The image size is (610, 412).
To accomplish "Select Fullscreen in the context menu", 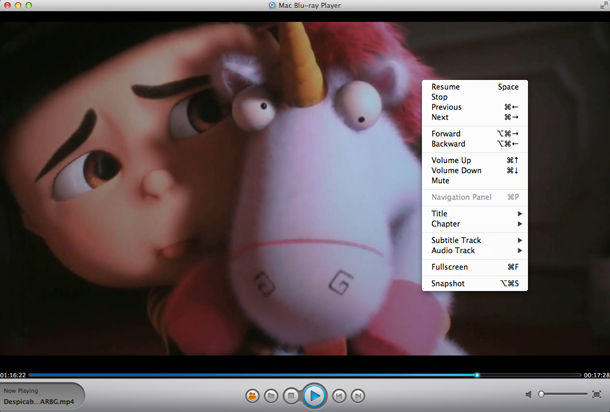I will click(475, 267).
